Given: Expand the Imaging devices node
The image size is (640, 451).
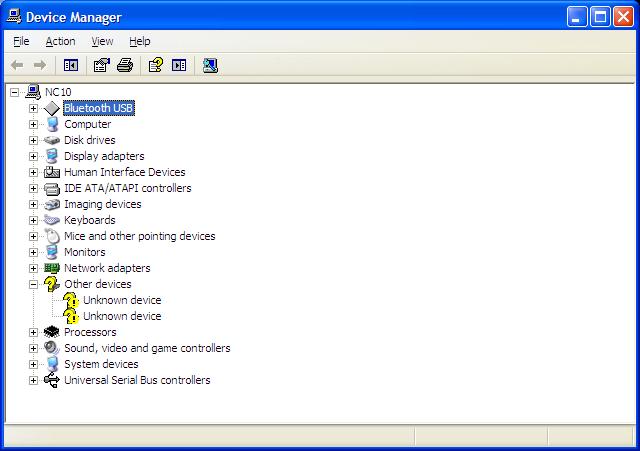Looking at the screenshot, I should tap(33, 204).
